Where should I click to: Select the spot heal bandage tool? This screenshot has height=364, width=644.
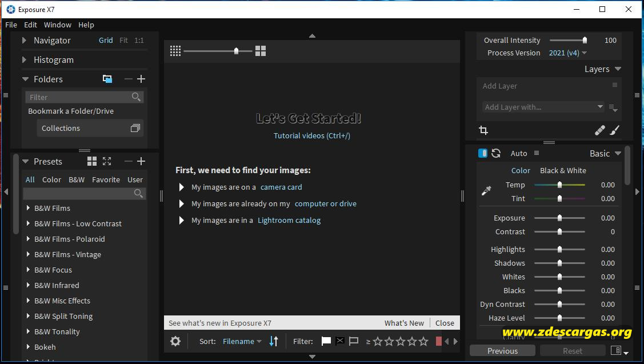pyautogui.click(x=599, y=130)
